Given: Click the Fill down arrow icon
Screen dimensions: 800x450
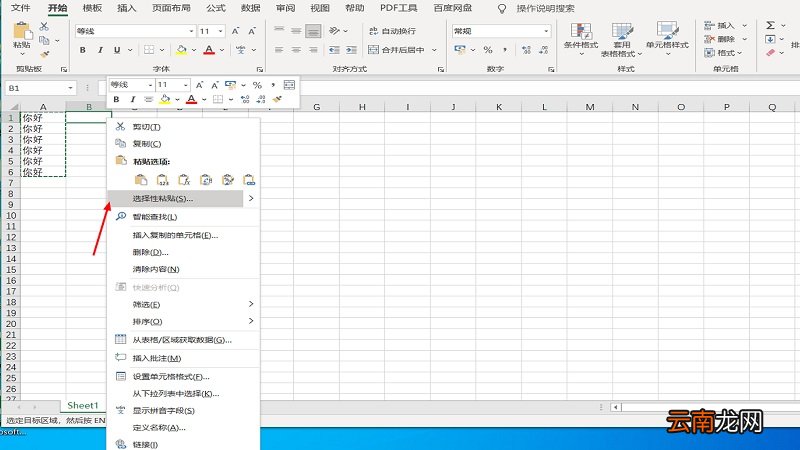Looking at the screenshot, I should (x=770, y=39).
